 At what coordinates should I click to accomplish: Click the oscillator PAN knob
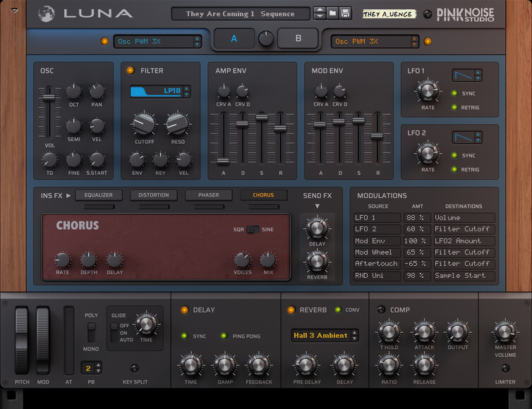coord(97,91)
